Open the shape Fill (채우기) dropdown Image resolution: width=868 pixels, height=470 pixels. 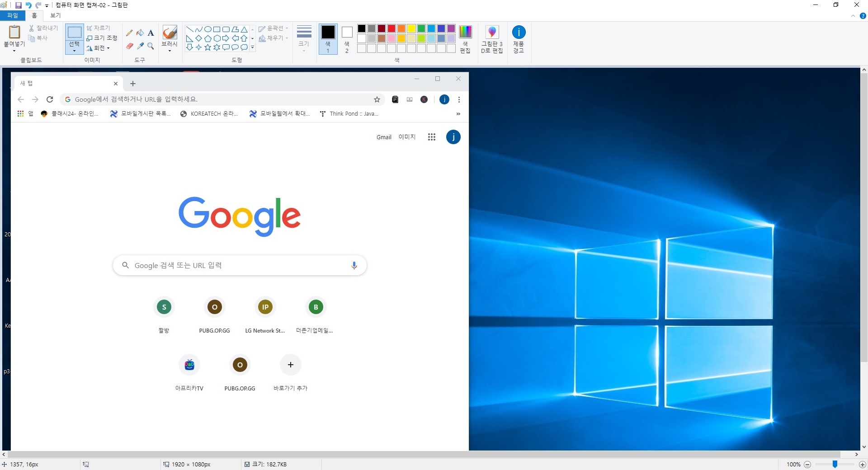(273, 38)
